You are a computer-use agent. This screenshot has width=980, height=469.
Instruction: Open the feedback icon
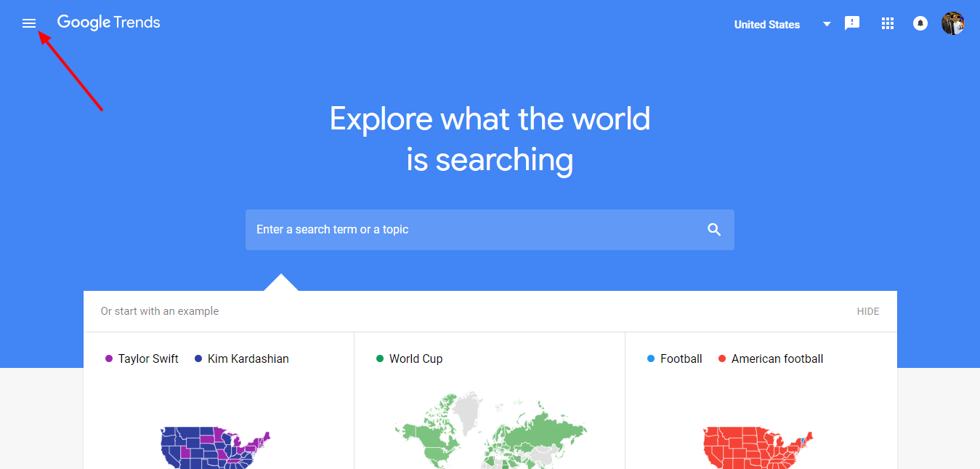pos(851,23)
